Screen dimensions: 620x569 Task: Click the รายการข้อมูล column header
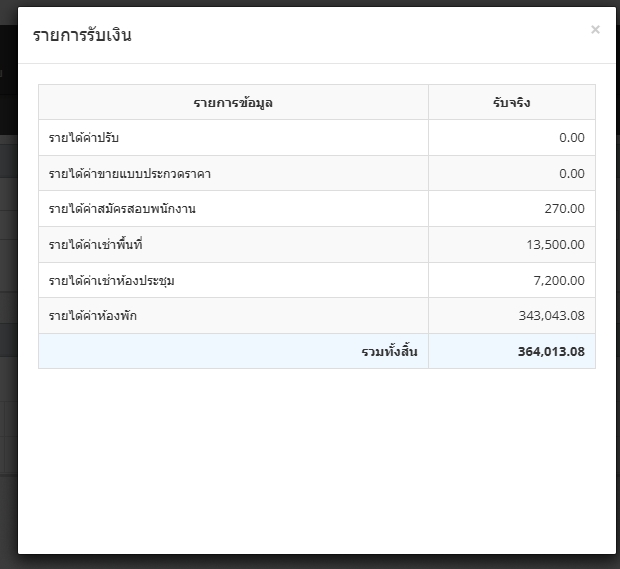233,102
